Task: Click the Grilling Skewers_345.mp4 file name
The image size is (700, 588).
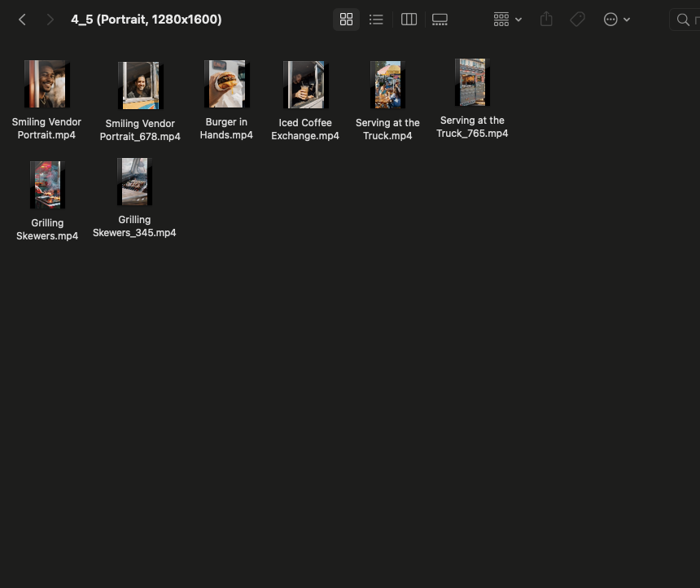Action: click(134, 226)
